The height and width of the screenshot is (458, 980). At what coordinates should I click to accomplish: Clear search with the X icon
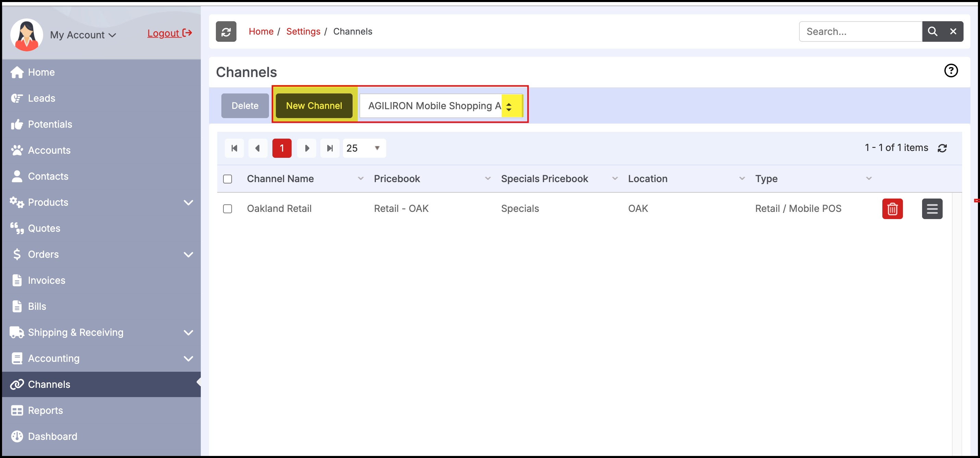[x=953, y=31]
